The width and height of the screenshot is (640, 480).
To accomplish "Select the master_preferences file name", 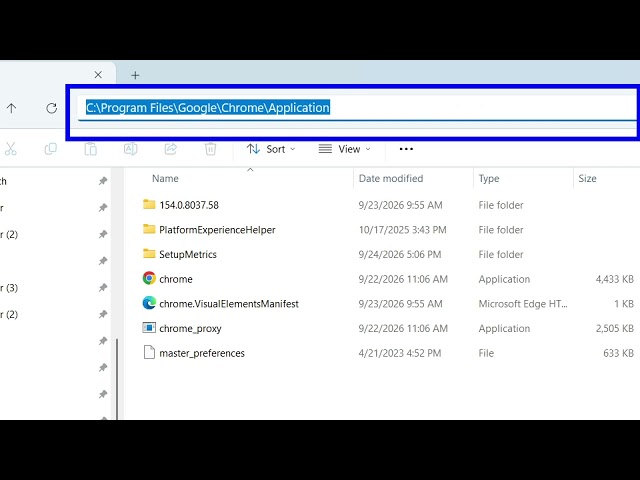I will 202,353.
